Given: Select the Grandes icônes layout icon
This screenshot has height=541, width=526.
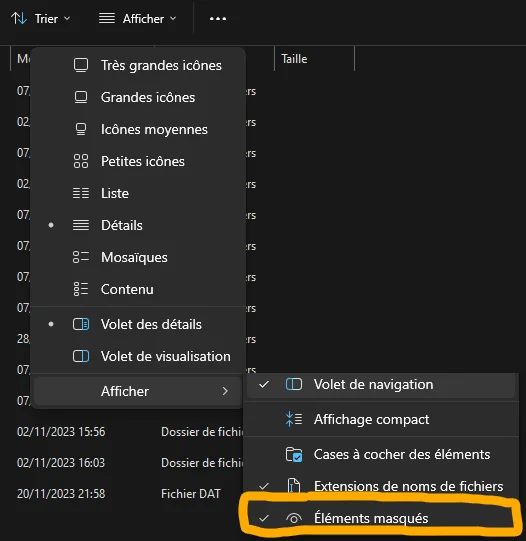Looking at the screenshot, I should pos(81,97).
